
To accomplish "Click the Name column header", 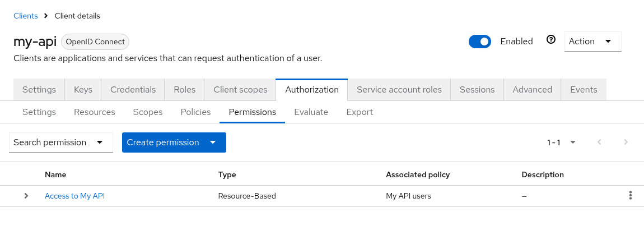I will [55, 174].
